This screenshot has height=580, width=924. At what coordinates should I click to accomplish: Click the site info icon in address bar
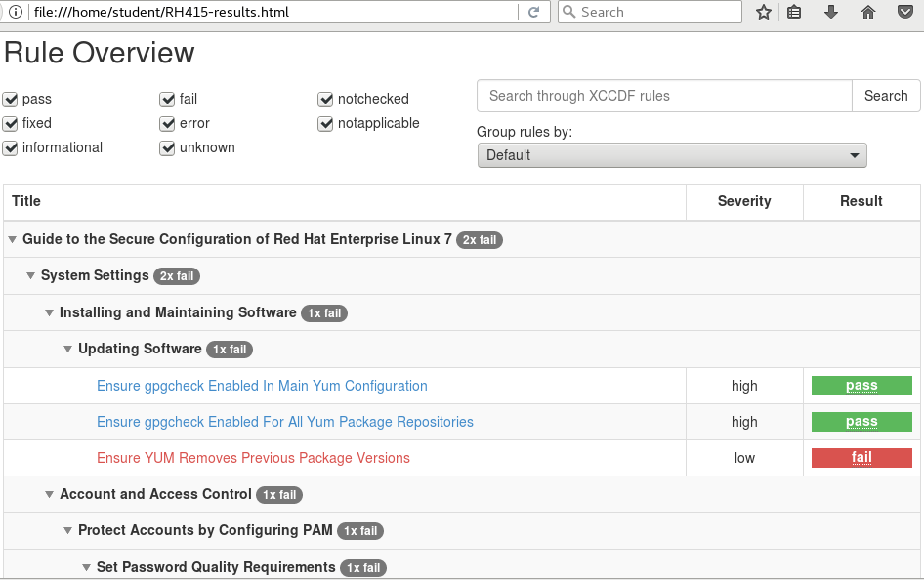[x=16, y=13]
